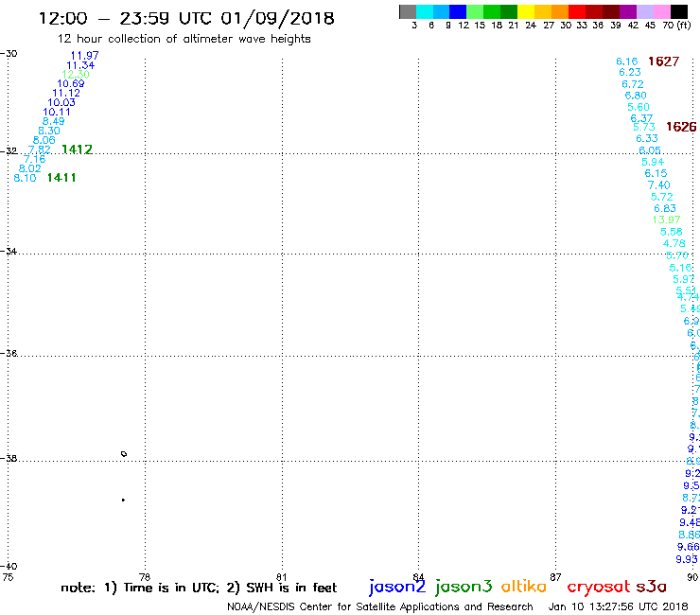This screenshot has height=615, width=700.
Task: Select the s3a time stamp 1627
Action: click(x=664, y=61)
